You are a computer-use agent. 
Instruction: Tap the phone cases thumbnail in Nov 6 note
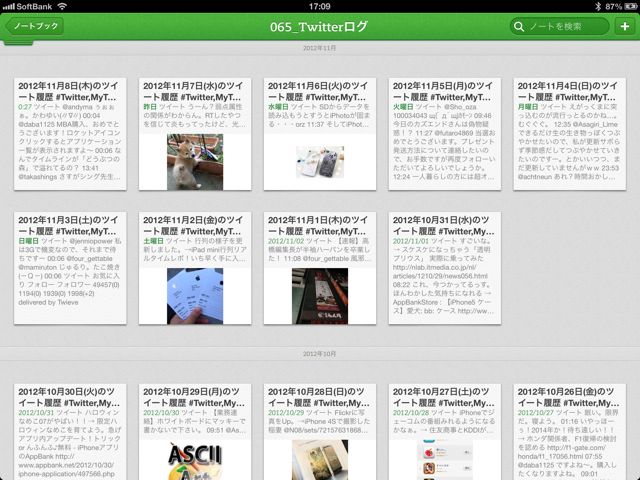320,162
